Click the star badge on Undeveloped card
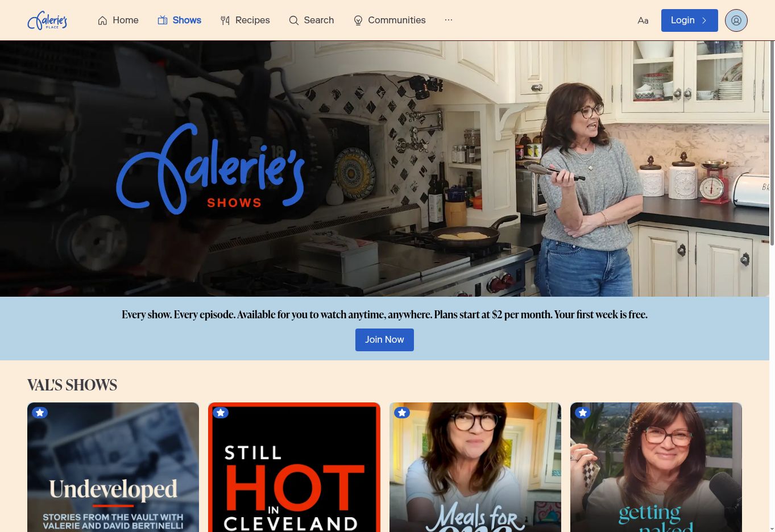 pyautogui.click(x=40, y=413)
